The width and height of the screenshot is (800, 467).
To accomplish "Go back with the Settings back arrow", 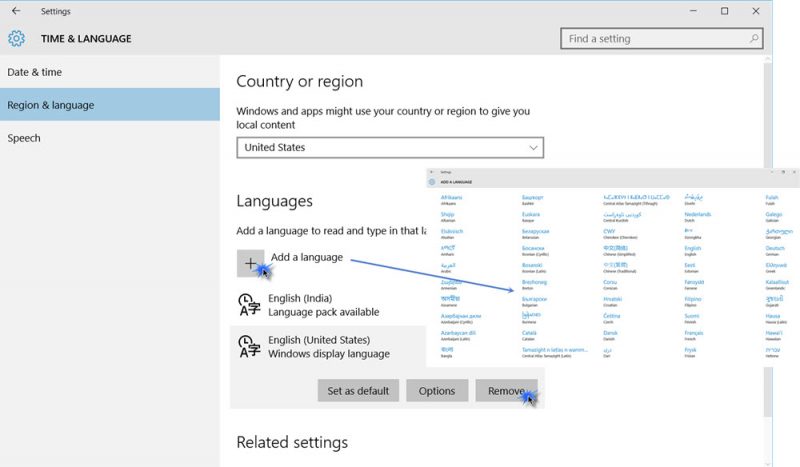I will [16, 11].
